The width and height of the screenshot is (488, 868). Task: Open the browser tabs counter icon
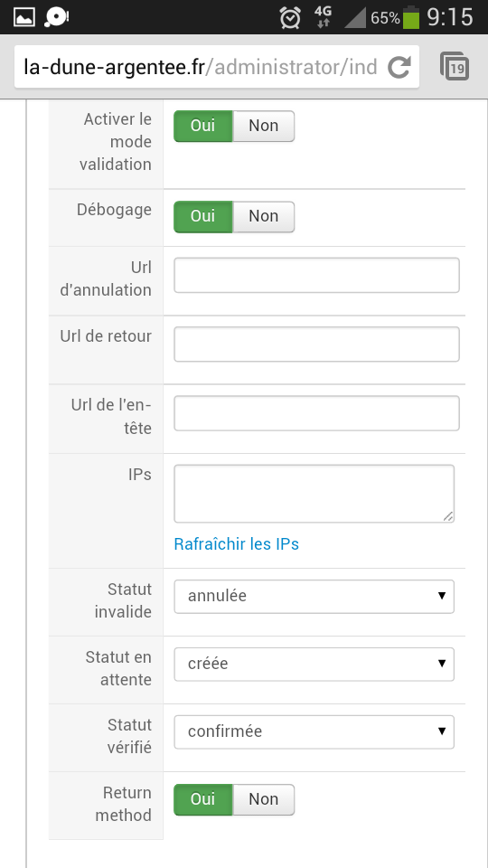[455, 66]
